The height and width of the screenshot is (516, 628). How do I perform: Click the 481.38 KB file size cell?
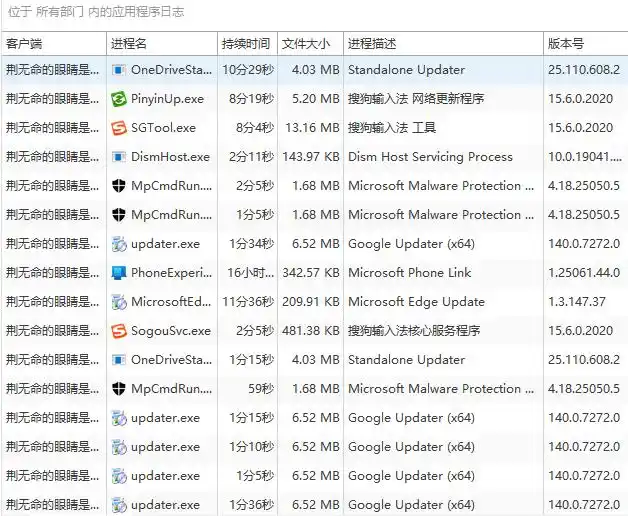click(x=311, y=331)
